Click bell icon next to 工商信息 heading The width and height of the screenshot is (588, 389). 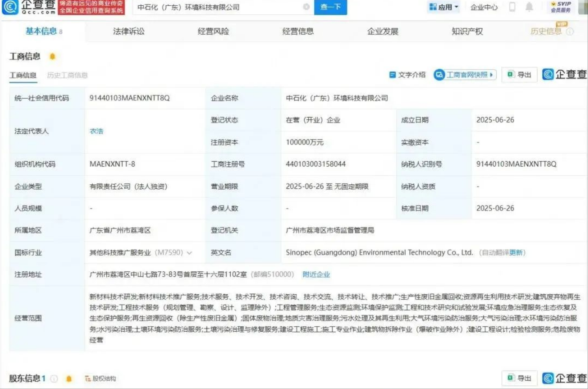[52, 56]
